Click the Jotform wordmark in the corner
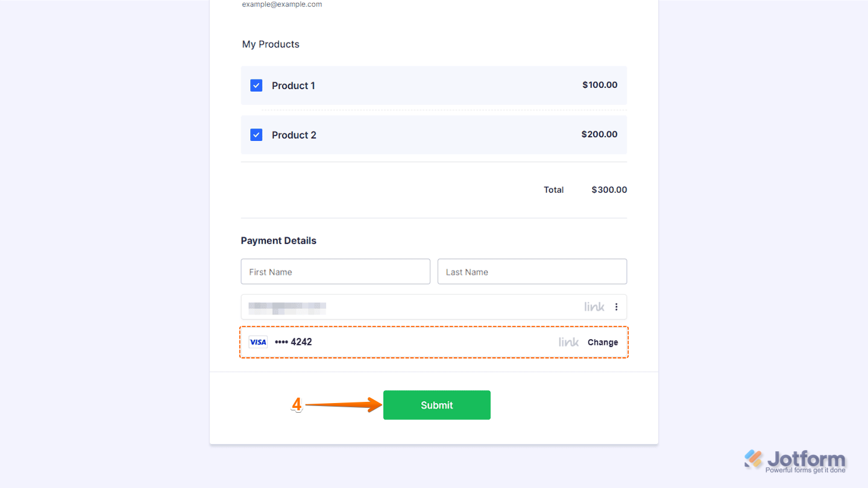The height and width of the screenshot is (488, 868). [x=805, y=458]
